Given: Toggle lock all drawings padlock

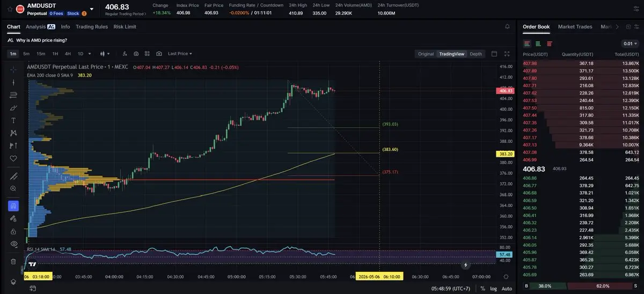Looking at the screenshot, I should point(13,231).
